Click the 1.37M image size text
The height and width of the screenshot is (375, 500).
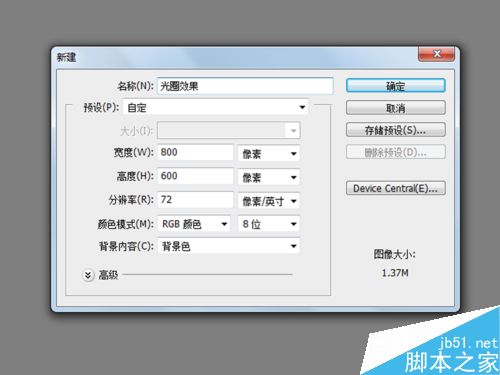395,273
